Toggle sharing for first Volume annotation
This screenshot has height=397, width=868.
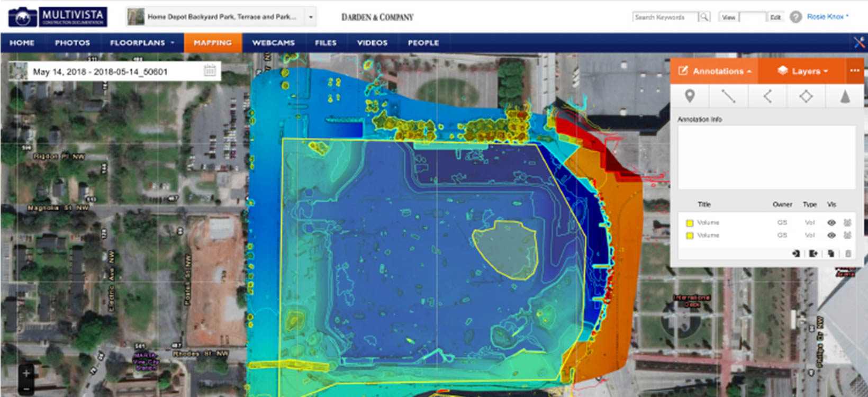[847, 223]
